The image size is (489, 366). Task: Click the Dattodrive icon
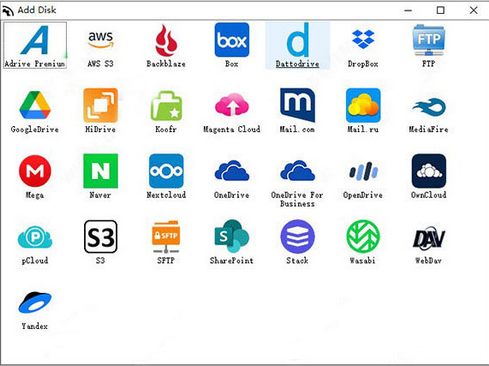tap(297, 40)
